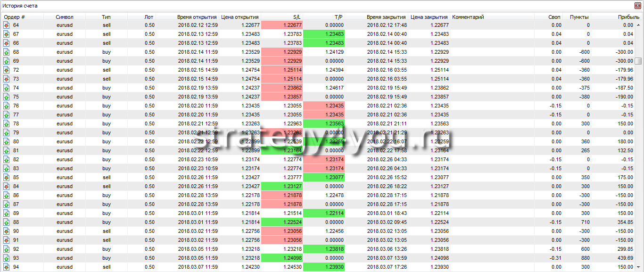Screen dimensions: 644x272
Task: Click red S/L cell in order 64 row
Action: click(281, 25)
